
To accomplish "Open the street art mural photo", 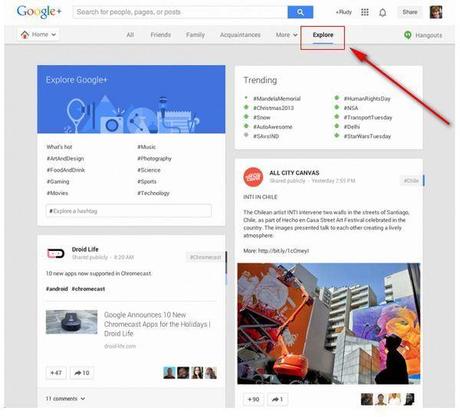I will click(x=329, y=323).
